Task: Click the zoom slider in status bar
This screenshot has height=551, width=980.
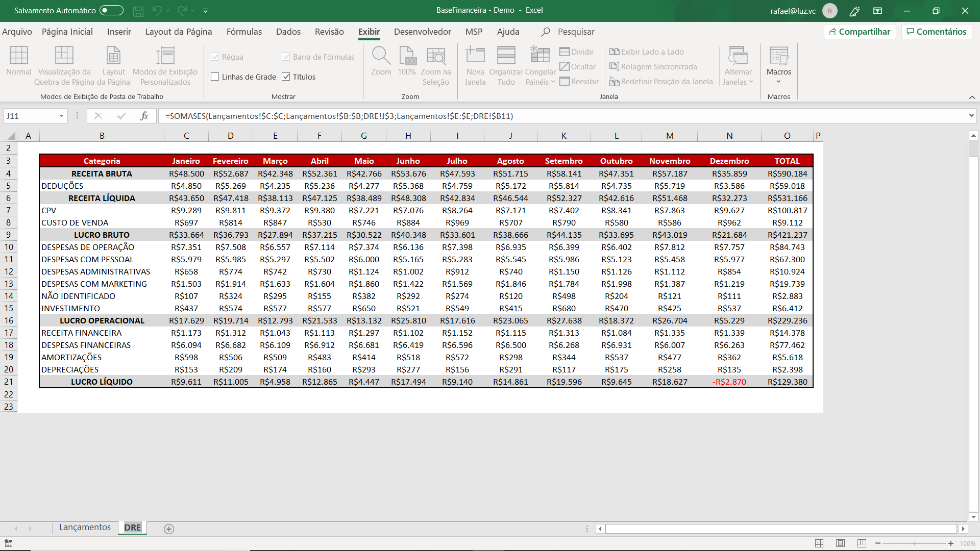Action: point(914,543)
